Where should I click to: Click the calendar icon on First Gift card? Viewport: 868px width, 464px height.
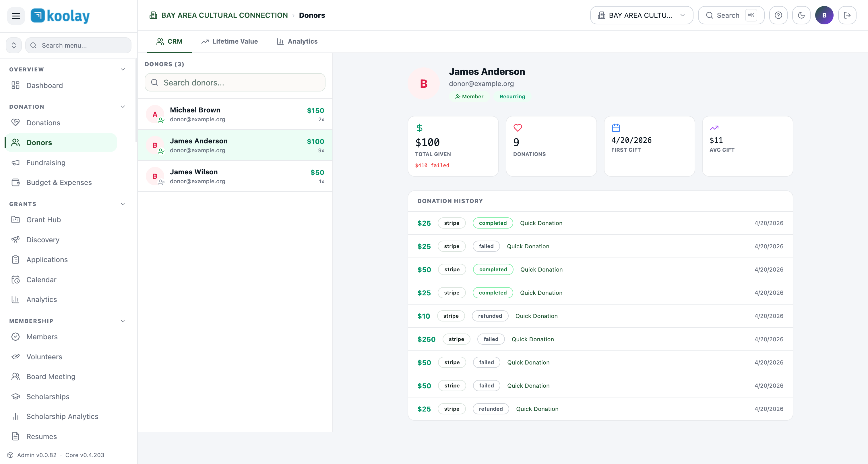[x=616, y=128]
